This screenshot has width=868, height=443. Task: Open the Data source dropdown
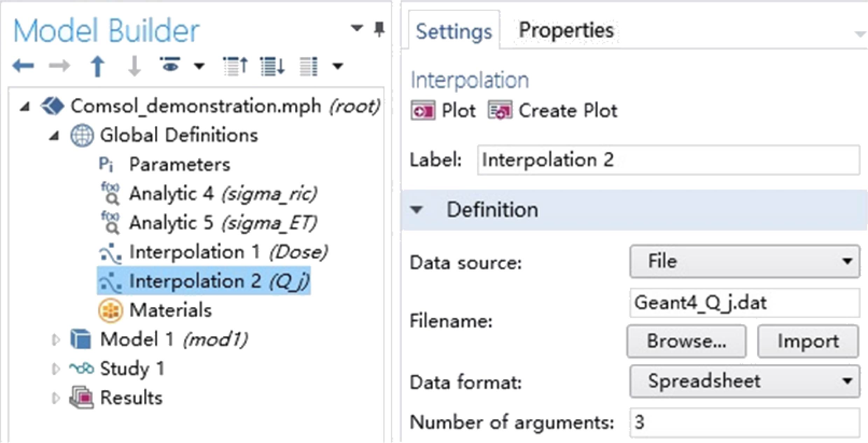click(744, 261)
